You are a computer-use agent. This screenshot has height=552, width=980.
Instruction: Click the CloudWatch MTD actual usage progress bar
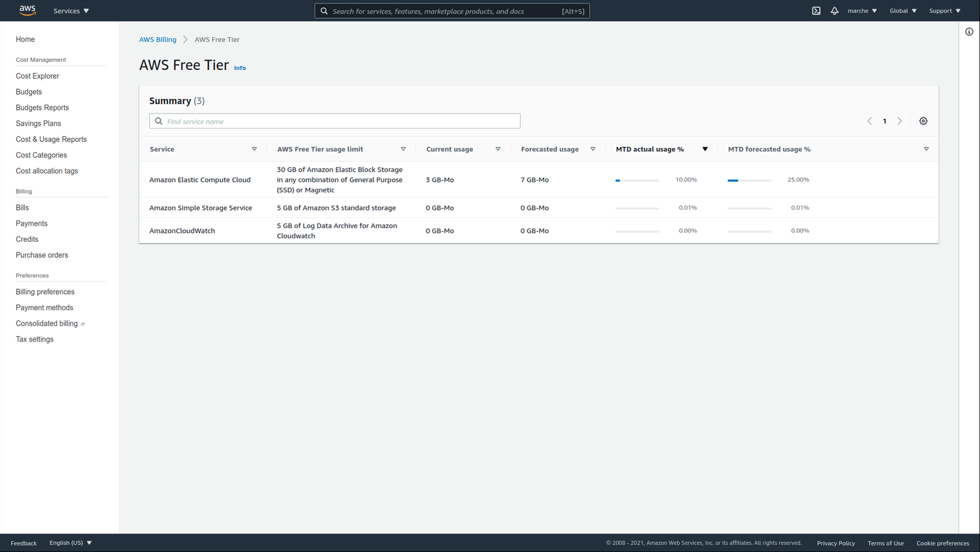(637, 231)
